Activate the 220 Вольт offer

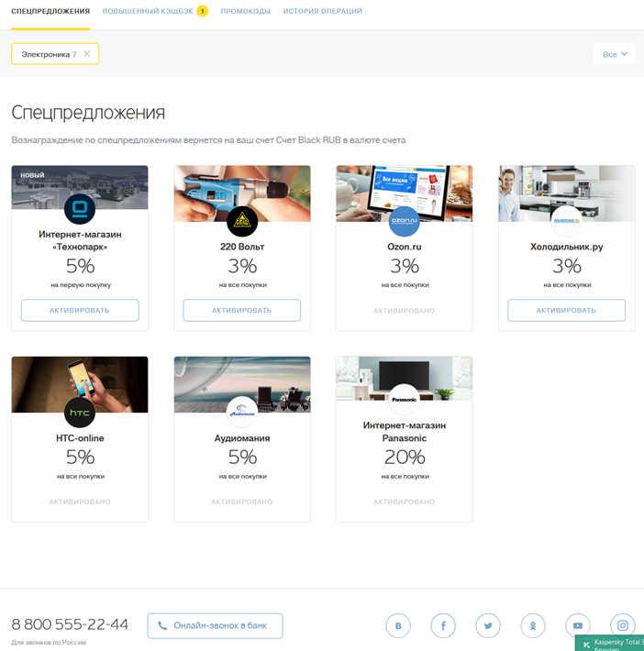pos(242,310)
